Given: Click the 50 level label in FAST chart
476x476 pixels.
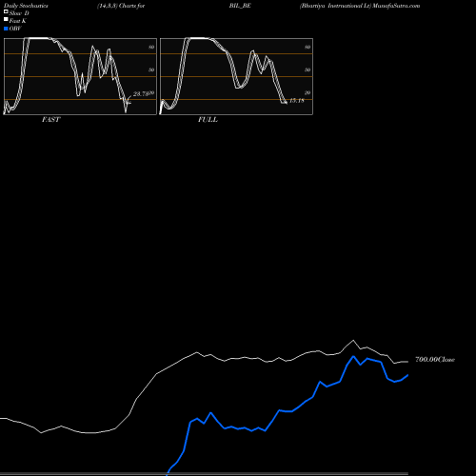Looking at the screenshot, I should (151, 69).
